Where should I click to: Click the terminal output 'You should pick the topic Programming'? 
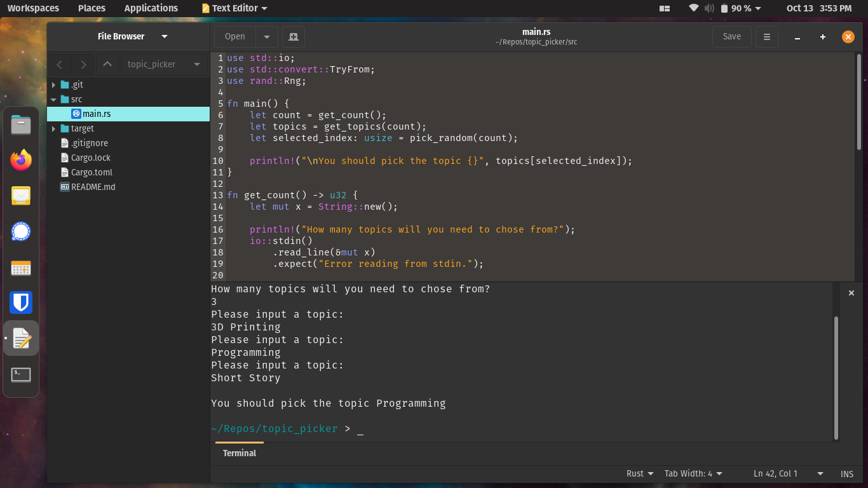click(329, 403)
